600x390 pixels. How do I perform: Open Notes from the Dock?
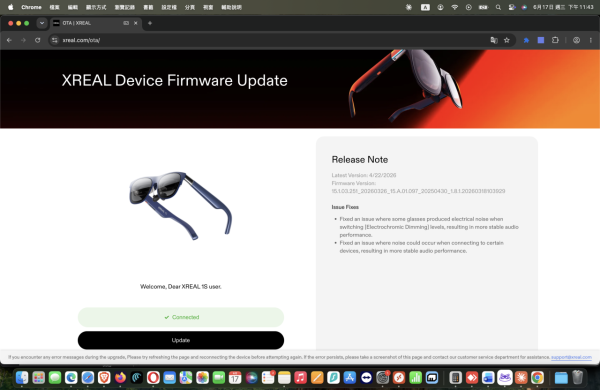284,378
